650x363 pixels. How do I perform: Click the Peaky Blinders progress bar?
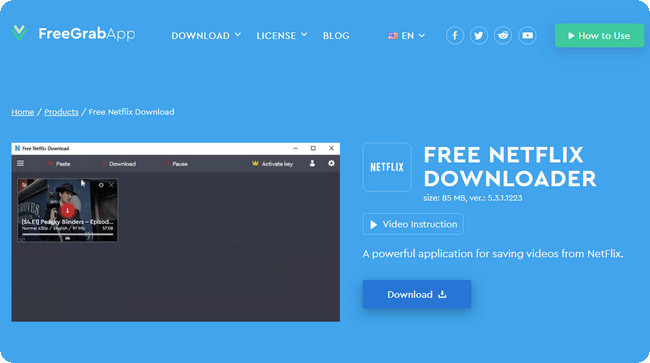tap(68, 235)
